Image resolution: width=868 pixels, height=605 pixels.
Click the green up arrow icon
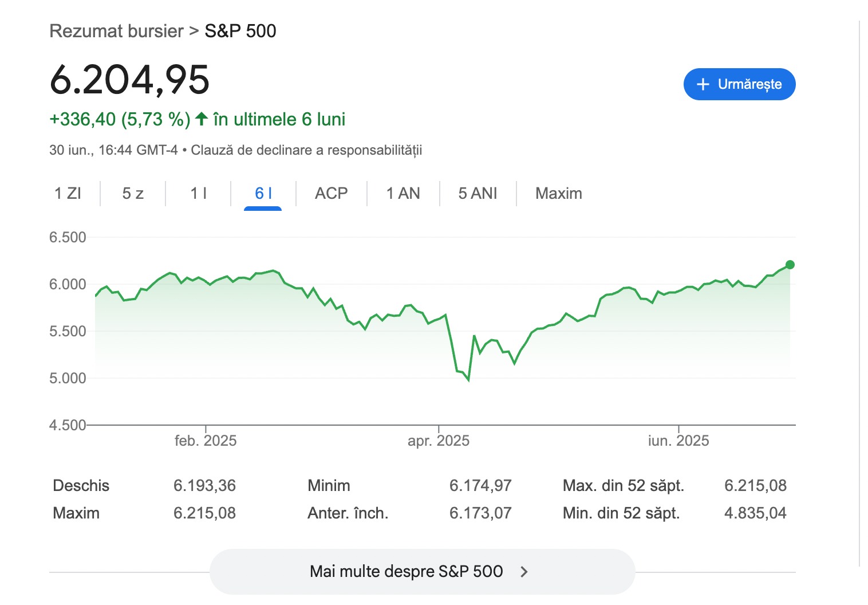pyautogui.click(x=201, y=119)
